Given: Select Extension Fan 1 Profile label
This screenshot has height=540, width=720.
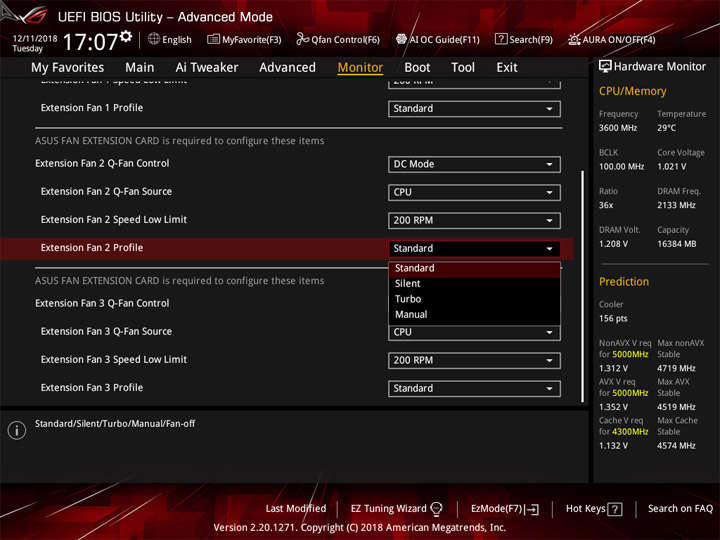Looking at the screenshot, I should (x=92, y=108).
